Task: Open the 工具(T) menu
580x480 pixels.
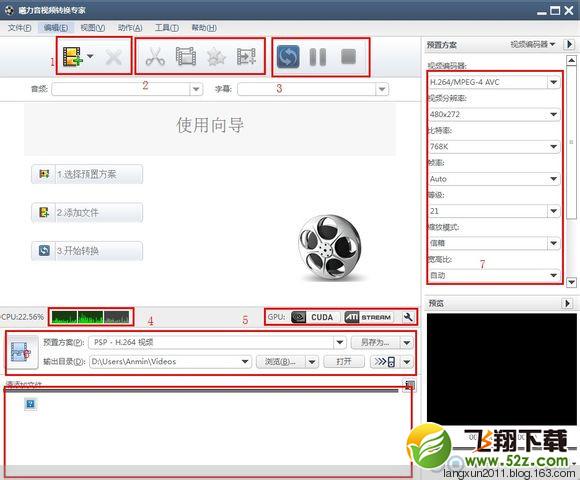Action: point(166,28)
